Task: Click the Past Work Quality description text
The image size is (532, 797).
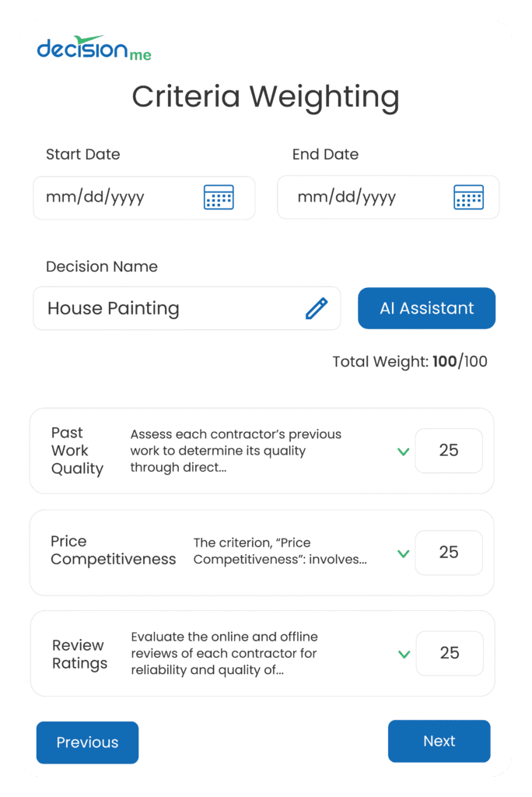Action: coord(236,451)
